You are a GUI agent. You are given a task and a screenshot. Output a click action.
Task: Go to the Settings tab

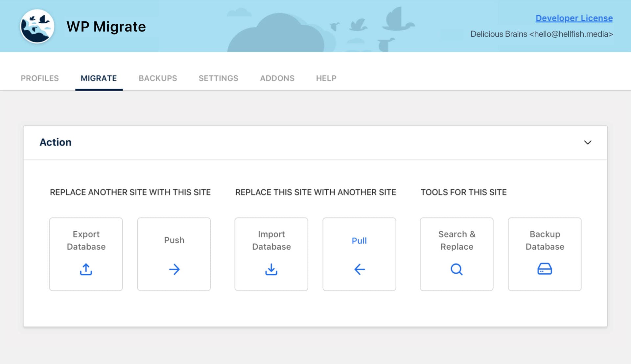(x=219, y=78)
